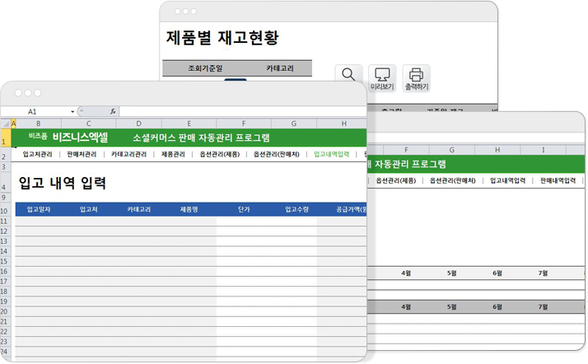The height and width of the screenshot is (364, 588).
Task: Select column H header in front sheet
Action: point(343,124)
